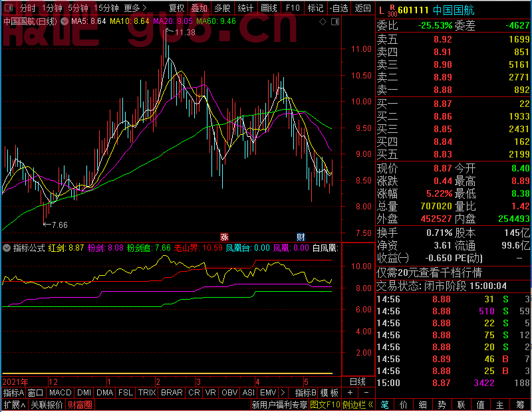Toggle the panel icon right of the diamond
This screenshot has height=412, width=532.
[335, 22]
